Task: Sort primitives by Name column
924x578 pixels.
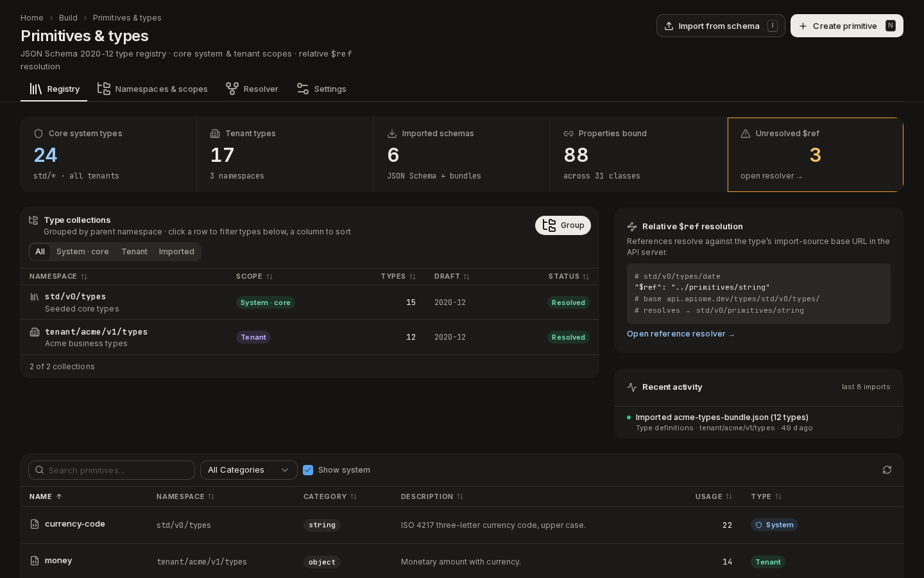Action: click(x=46, y=496)
